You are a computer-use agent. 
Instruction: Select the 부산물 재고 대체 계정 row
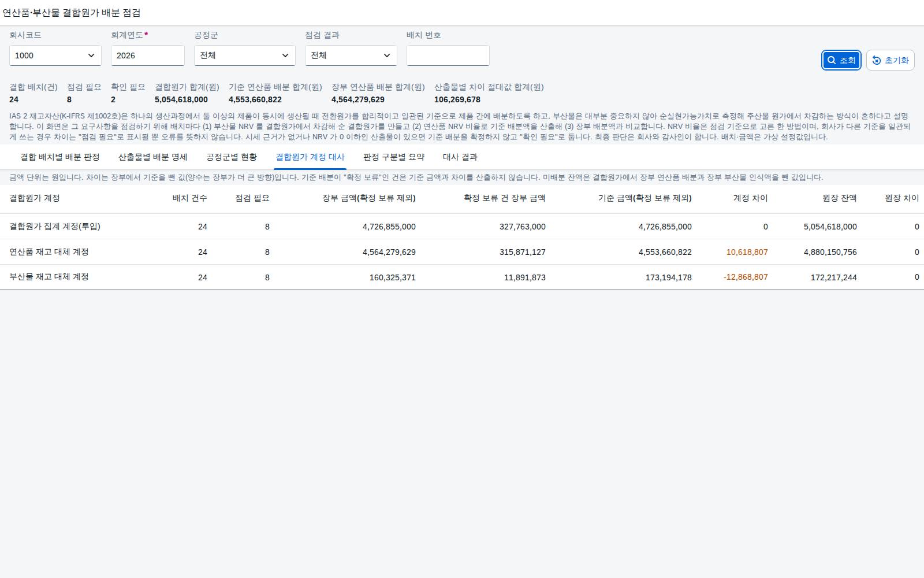462,277
